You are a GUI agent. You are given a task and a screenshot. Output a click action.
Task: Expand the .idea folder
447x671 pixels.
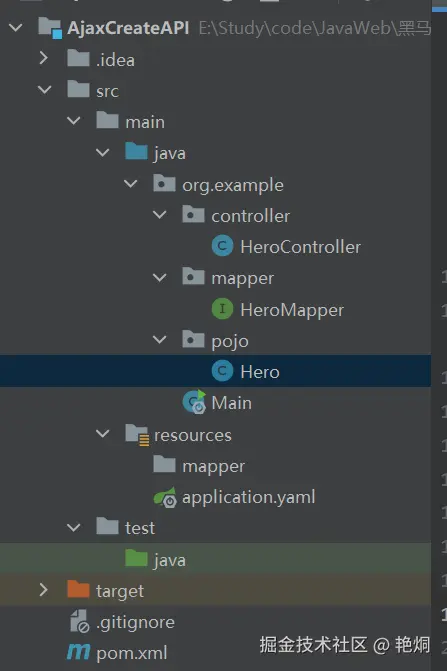(44, 58)
